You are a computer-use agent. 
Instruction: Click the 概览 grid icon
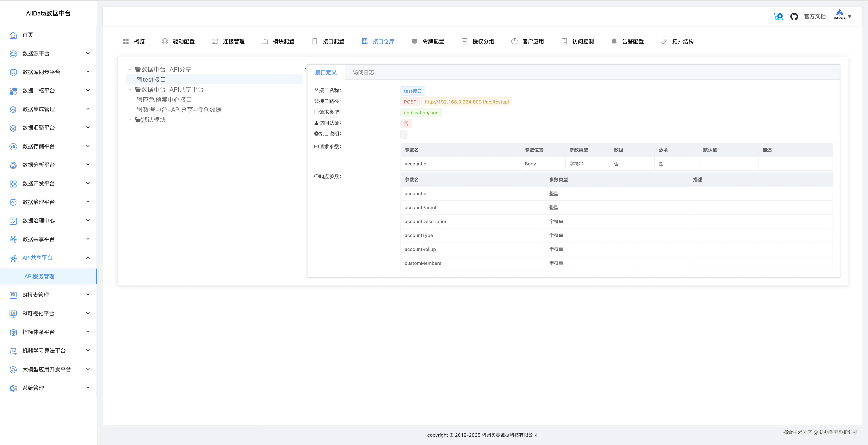[x=126, y=41]
